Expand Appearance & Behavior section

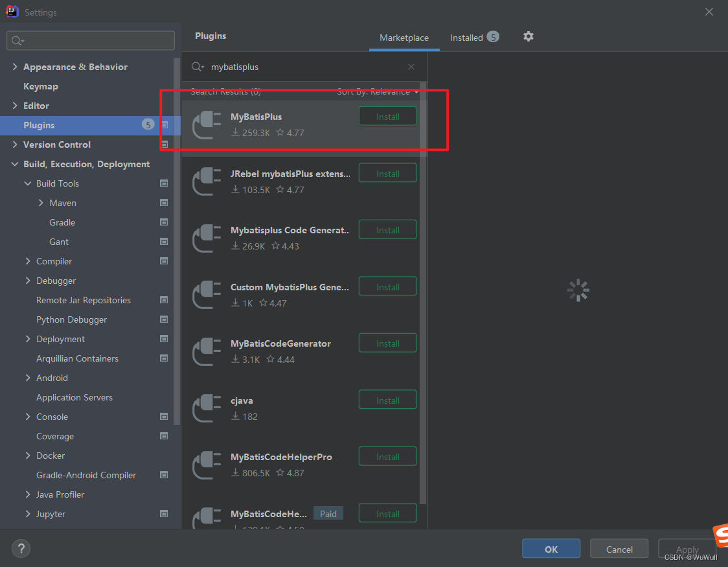15,67
